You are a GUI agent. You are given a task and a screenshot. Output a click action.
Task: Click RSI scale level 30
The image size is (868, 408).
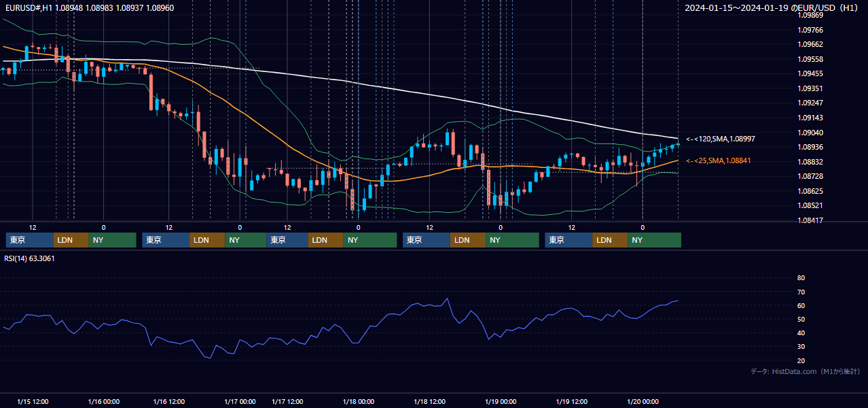(x=801, y=347)
